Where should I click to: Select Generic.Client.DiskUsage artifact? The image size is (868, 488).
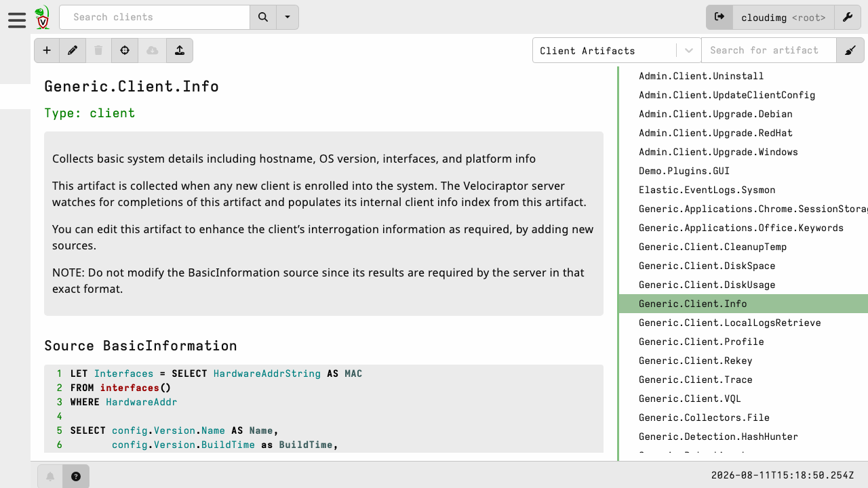click(743, 285)
